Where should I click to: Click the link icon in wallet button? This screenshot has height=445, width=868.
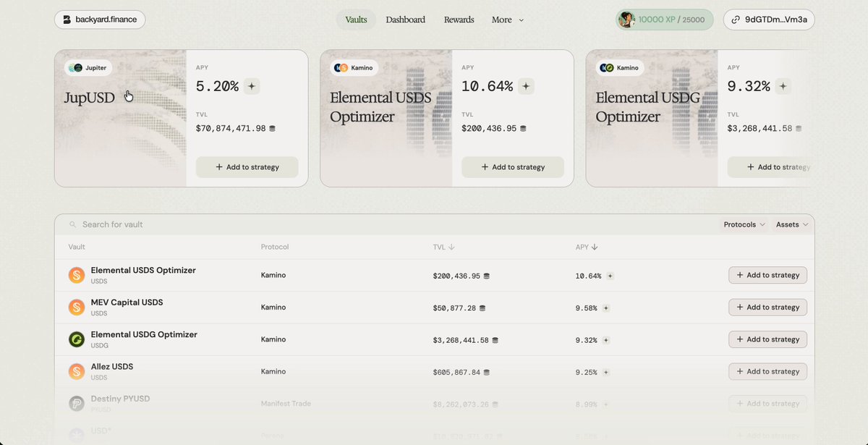pos(736,20)
